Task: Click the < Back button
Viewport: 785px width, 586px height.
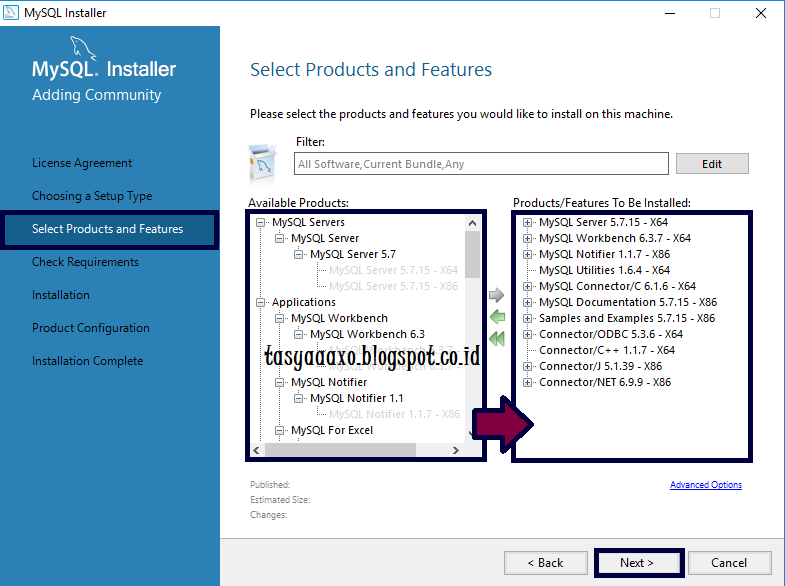Action: 546,563
